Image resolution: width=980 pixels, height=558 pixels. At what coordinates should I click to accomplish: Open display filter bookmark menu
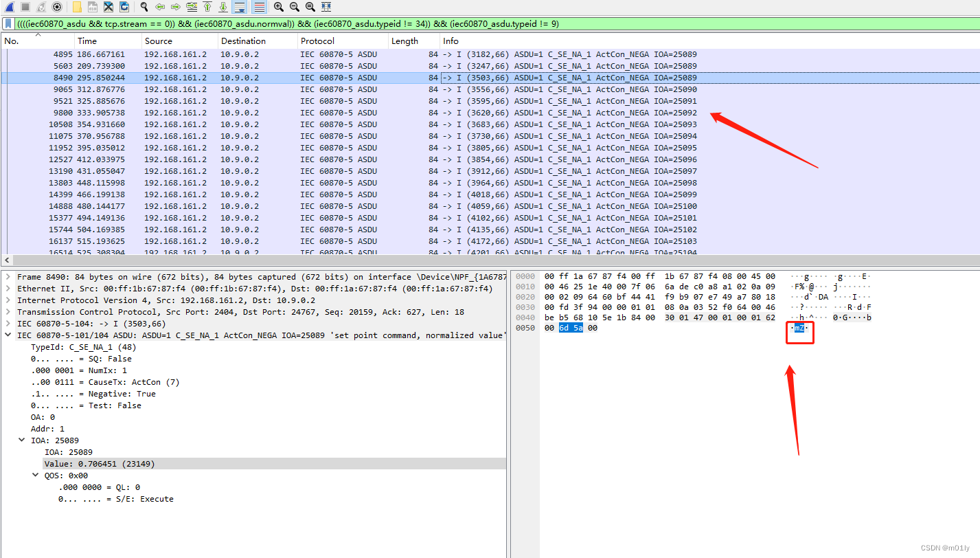point(8,23)
